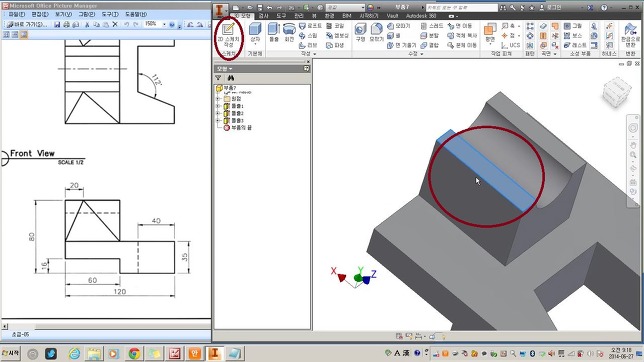Select the Box primitive tool
Image resolution: width=644 pixels, height=362 pixels.
tap(255, 34)
